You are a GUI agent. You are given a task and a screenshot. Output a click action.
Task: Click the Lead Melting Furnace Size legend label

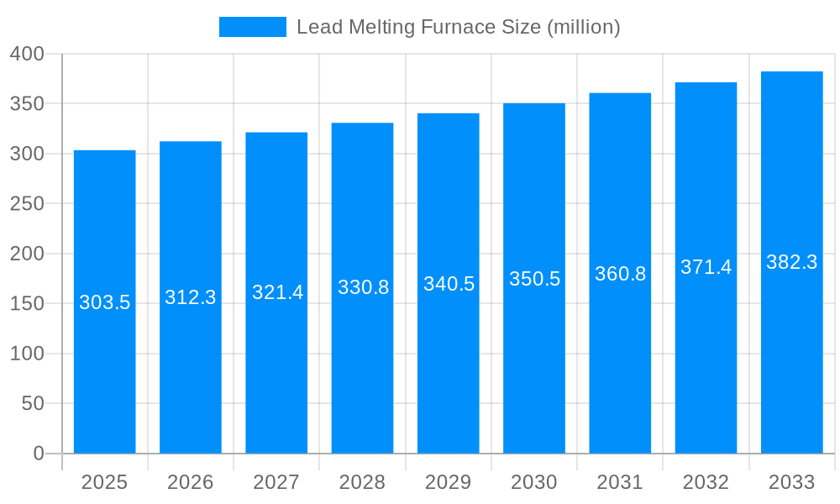tap(458, 26)
